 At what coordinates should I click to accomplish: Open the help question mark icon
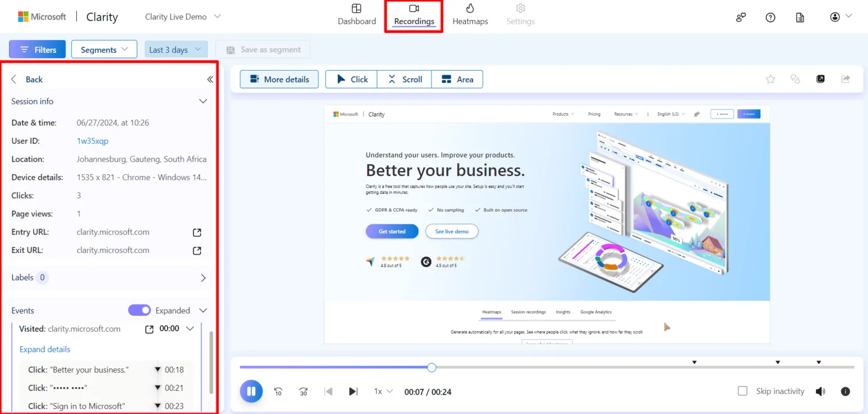coord(770,17)
